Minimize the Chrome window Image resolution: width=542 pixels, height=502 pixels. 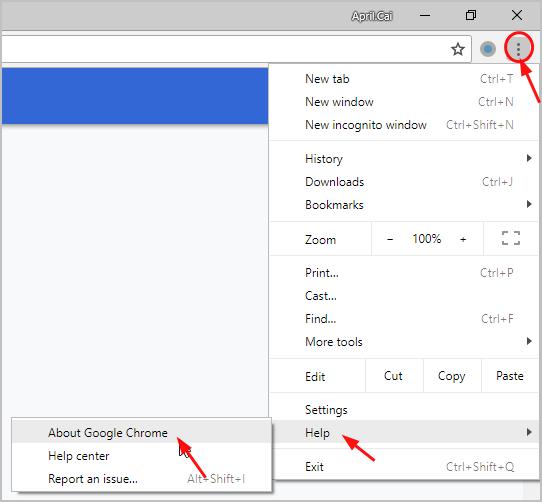pyautogui.click(x=425, y=15)
